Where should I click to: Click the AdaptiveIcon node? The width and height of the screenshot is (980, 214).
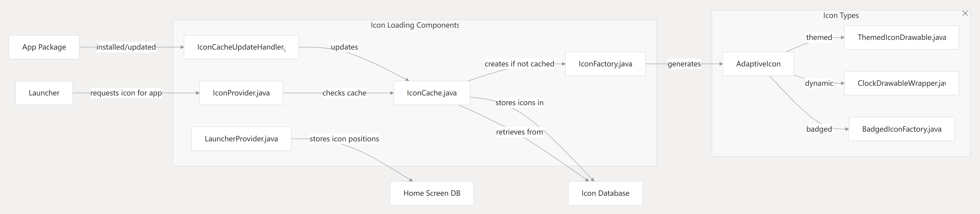click(x=758, y=64)
